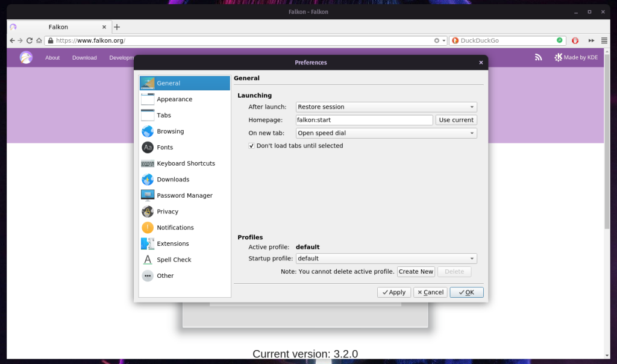Click into the Homepage text field
Image resolution: width=617 pixels, height=364 pixels.
[x=364, y=120]
